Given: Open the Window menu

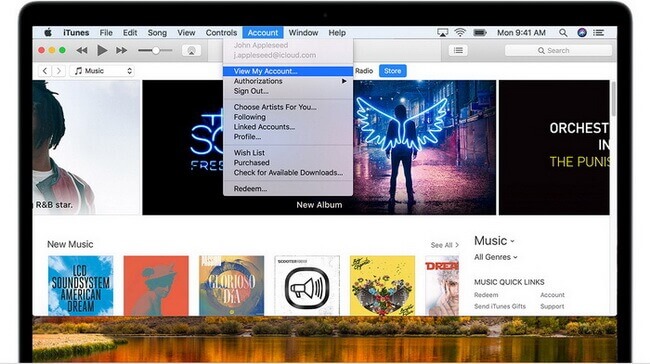Looking at the screenshot, I should point(303,32).
